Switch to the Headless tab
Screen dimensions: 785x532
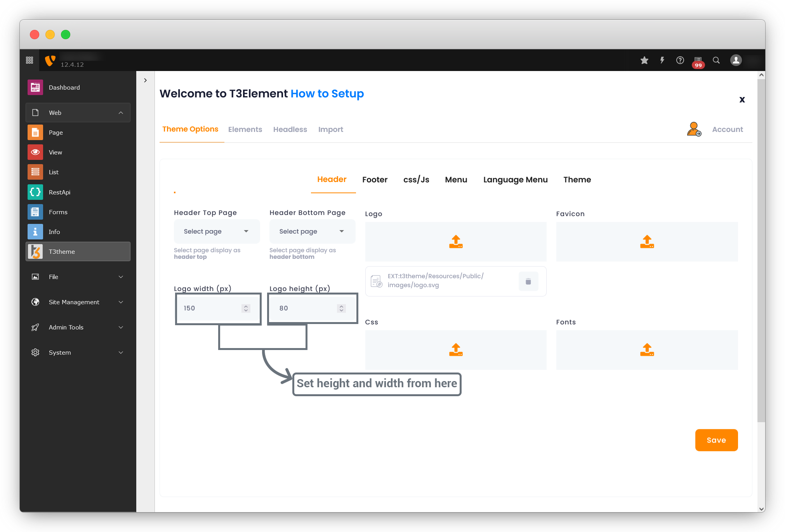290,130
